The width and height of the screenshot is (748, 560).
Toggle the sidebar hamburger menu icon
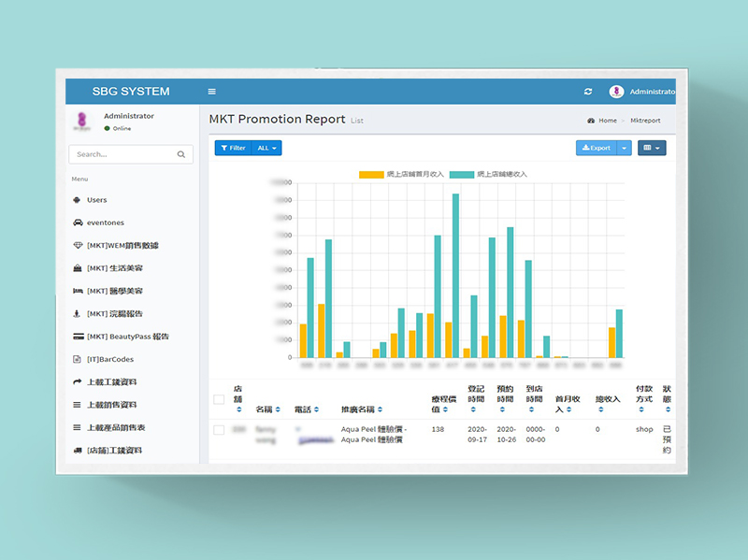pos(212,92)
